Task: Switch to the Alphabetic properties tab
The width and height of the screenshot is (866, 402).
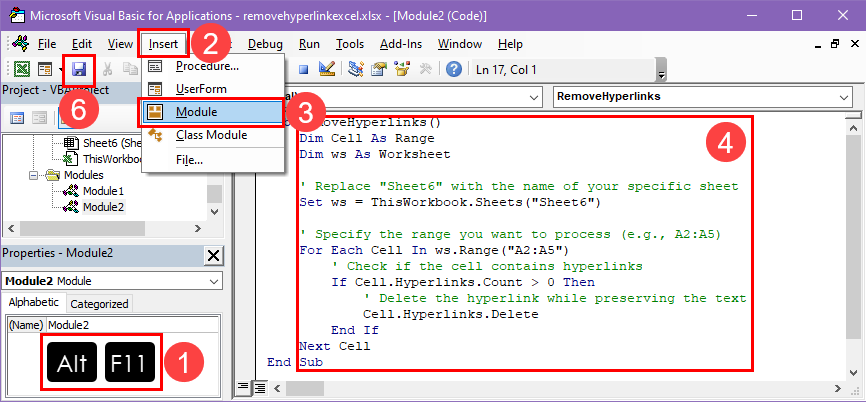Action: (x=33, y=303)
